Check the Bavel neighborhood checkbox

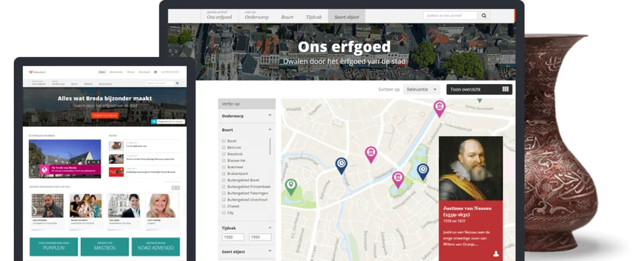click(x=224, y=140)
